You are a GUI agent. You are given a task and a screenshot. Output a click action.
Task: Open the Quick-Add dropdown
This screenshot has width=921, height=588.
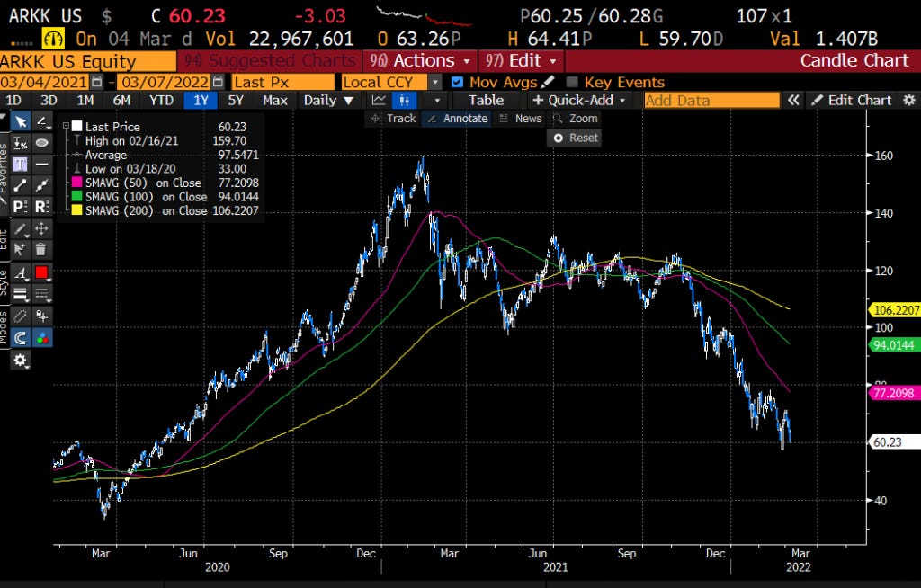(578, 101)
